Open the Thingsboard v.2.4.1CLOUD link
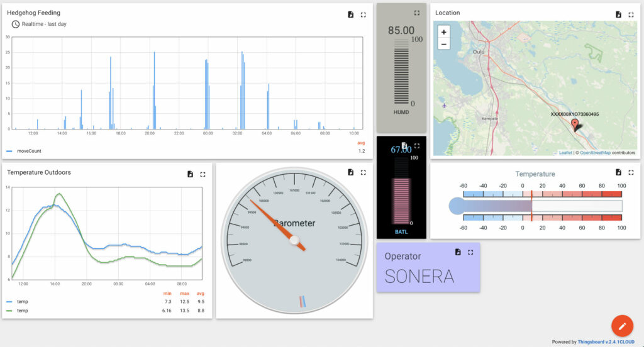 pos(606,342)
